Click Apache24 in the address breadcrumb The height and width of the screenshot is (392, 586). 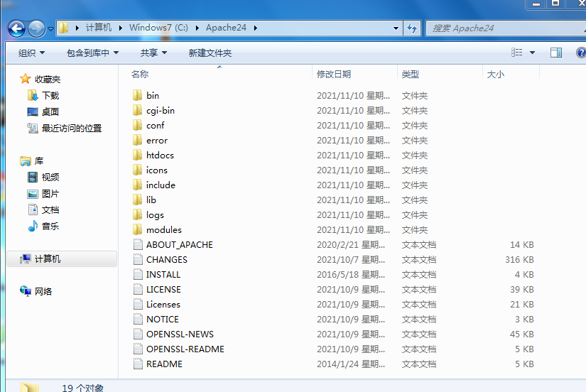click(x=226, y=28)
